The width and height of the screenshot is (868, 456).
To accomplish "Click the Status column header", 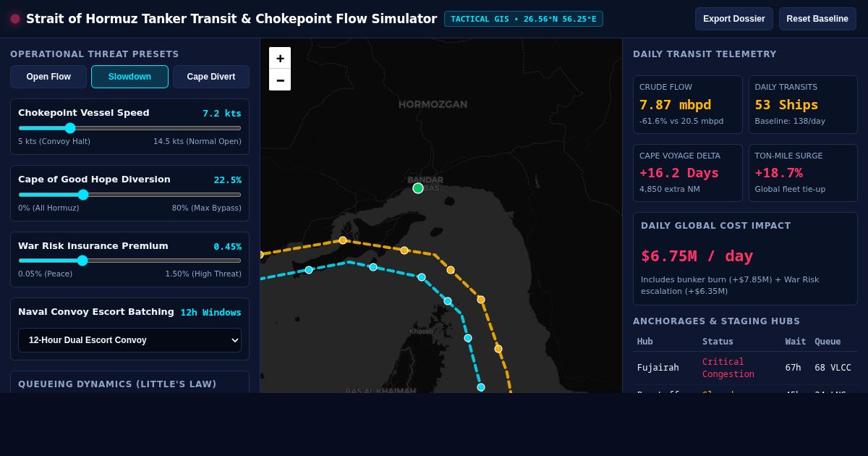I will pyautogui.click(x=718, y=342).
